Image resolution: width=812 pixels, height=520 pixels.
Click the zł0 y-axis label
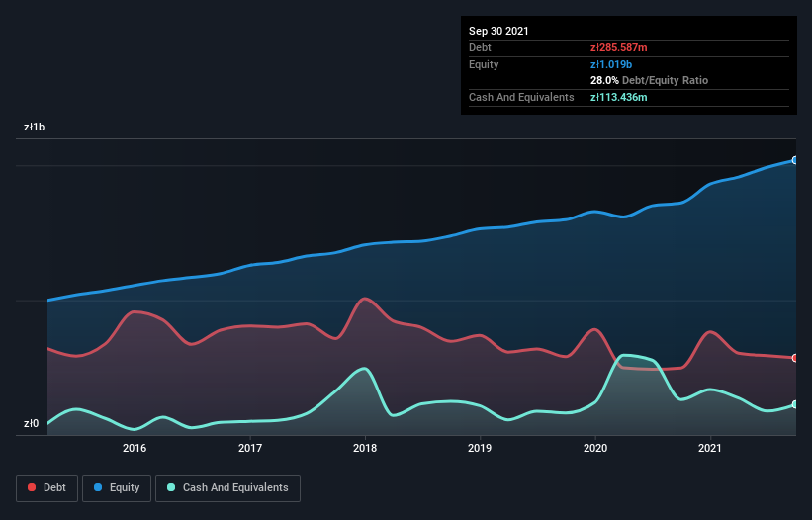pos(31,424)
